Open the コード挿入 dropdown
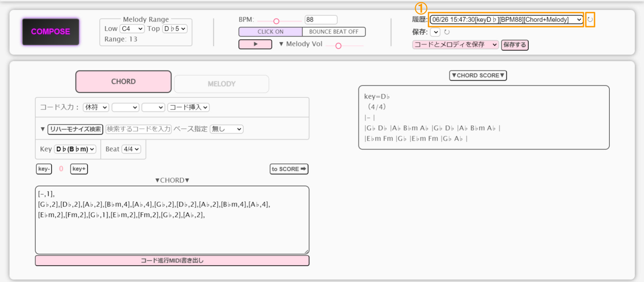The image size is (644, 282). pyautogui.click(x=189, y=107)
